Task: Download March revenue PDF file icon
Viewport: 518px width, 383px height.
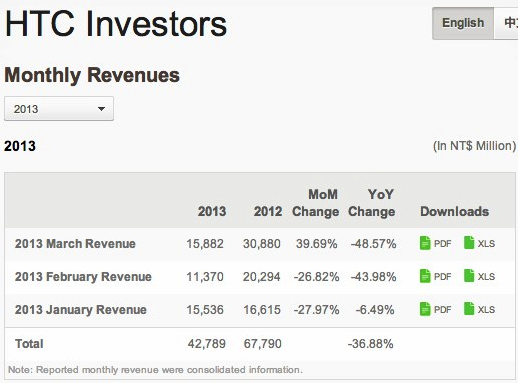Action: click(425, 243)
